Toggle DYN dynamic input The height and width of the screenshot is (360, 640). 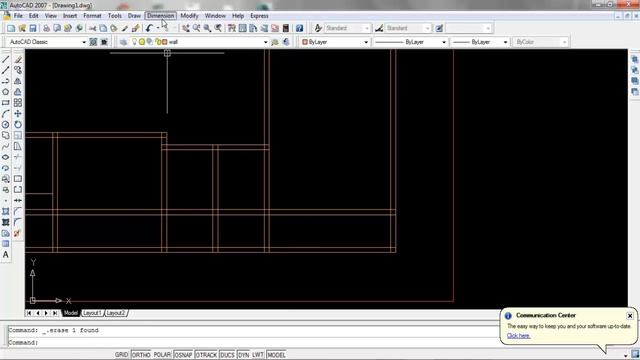(243, 355)
